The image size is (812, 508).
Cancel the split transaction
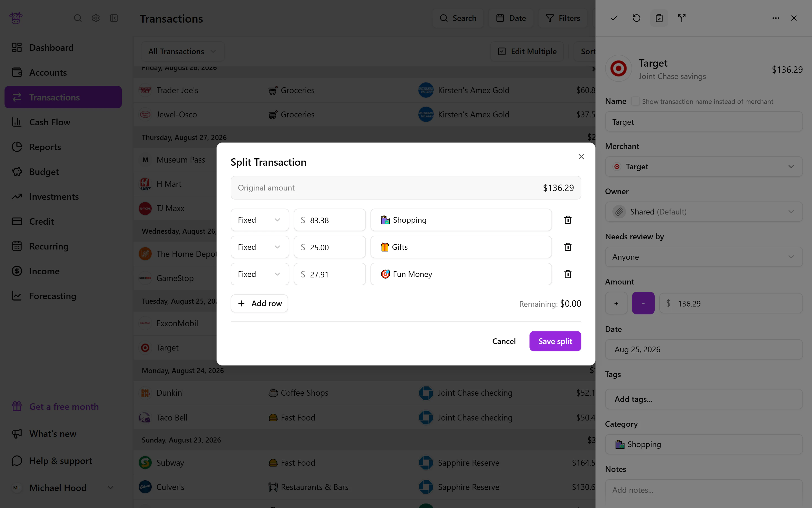click(504, 341)
